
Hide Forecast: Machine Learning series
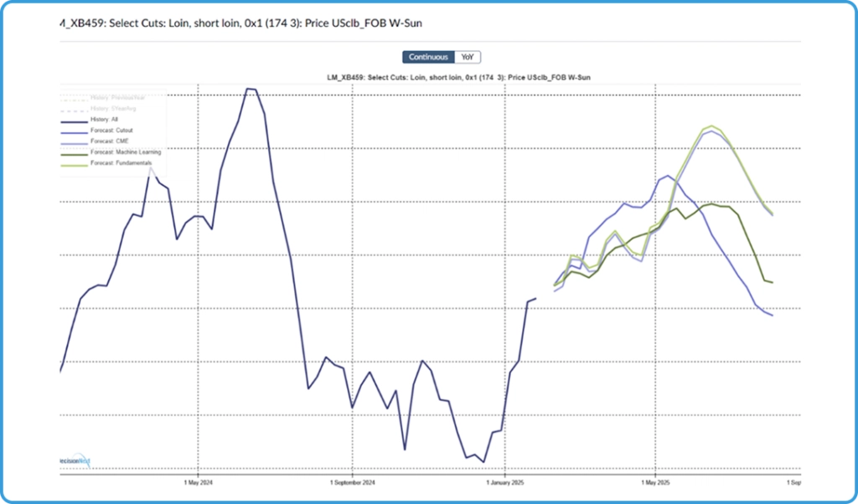125,152
